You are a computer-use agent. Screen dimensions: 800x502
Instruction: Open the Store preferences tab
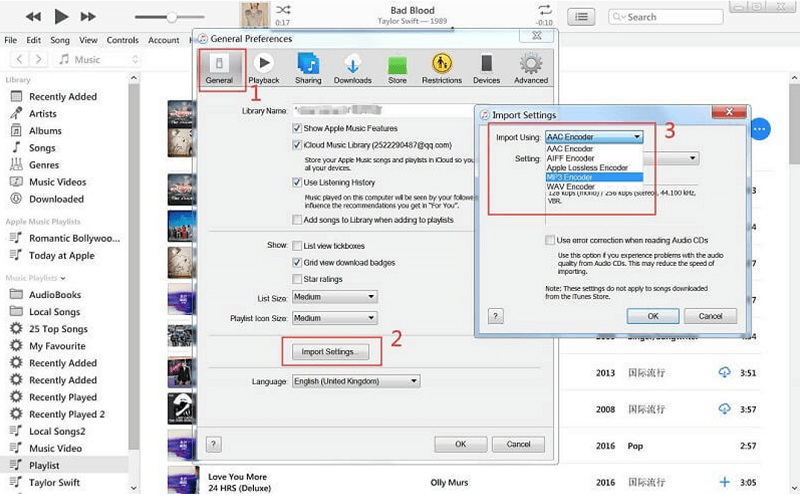(397, 69)
